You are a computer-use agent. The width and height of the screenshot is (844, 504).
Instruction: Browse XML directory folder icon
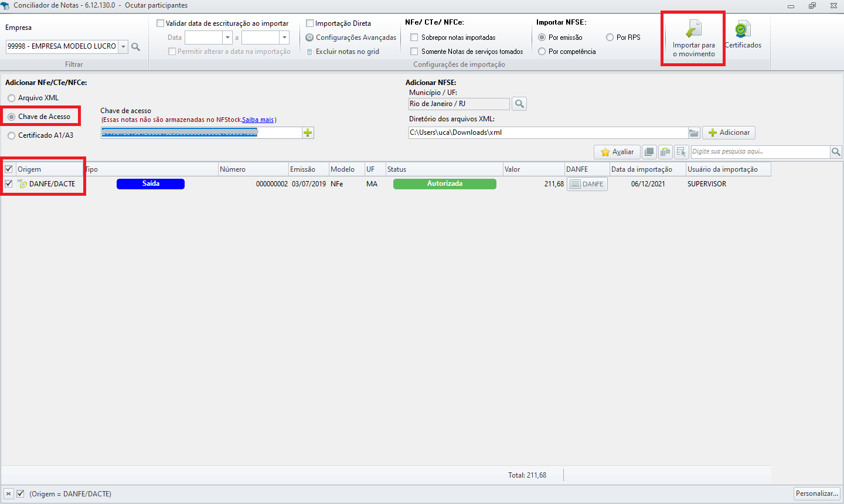694,133
